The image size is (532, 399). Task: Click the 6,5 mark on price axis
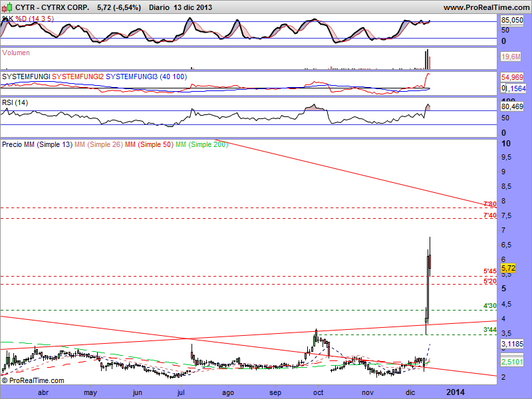[x=508, y=245]
